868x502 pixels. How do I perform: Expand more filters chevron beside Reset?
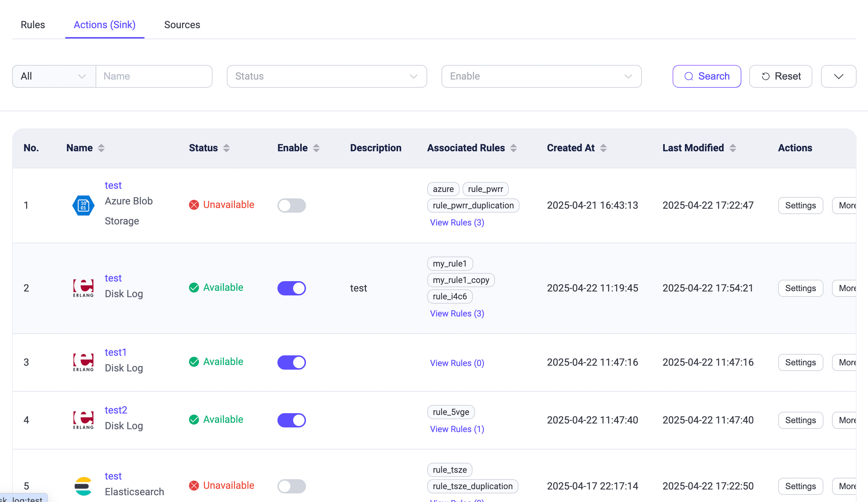point(838,76)
